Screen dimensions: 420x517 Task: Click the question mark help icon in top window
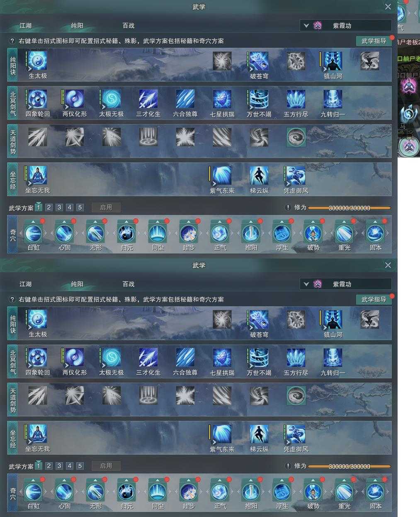[12, 41]
